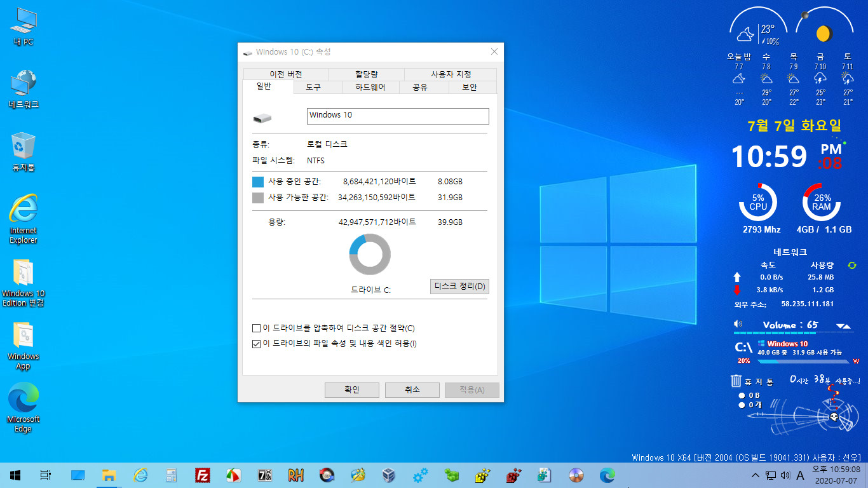Click the 34,263,150,592바이트 free space value
Image resolution: width=868 pixels, height=488 pixels.
click(x=377, y=198)
